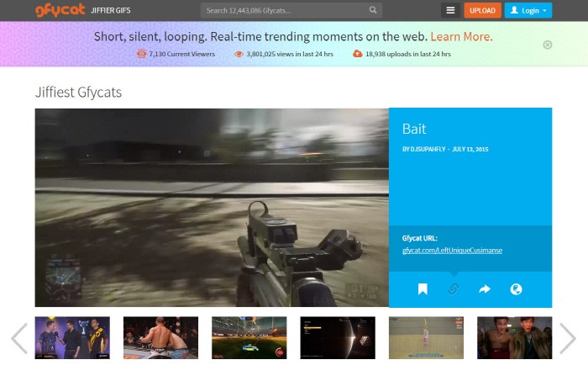Click the bookmark icon
This screenshot has height=381, width=588.
click(423, 289)
